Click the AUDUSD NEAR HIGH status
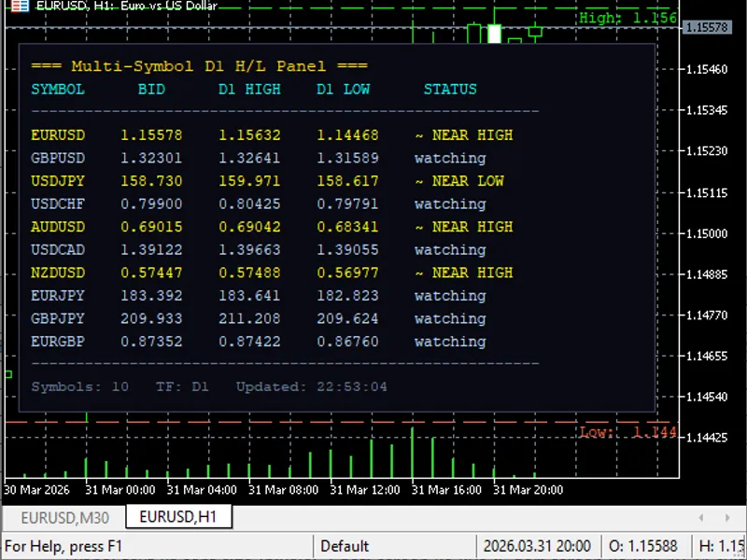The width and height of the screenshot is (747, 560). click(464, 227)
